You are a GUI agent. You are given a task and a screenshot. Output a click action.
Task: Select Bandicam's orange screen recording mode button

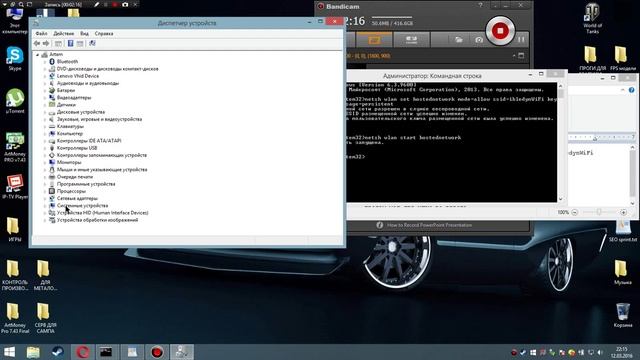374,40
